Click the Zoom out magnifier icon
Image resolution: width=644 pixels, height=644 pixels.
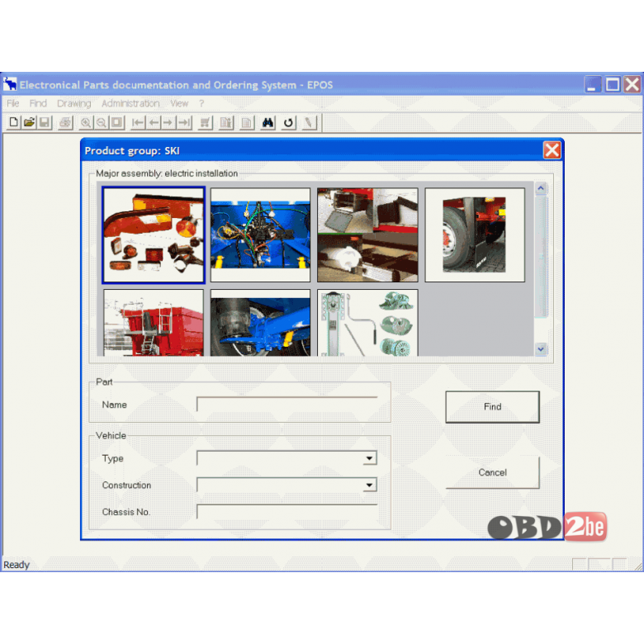coord(101,122)
